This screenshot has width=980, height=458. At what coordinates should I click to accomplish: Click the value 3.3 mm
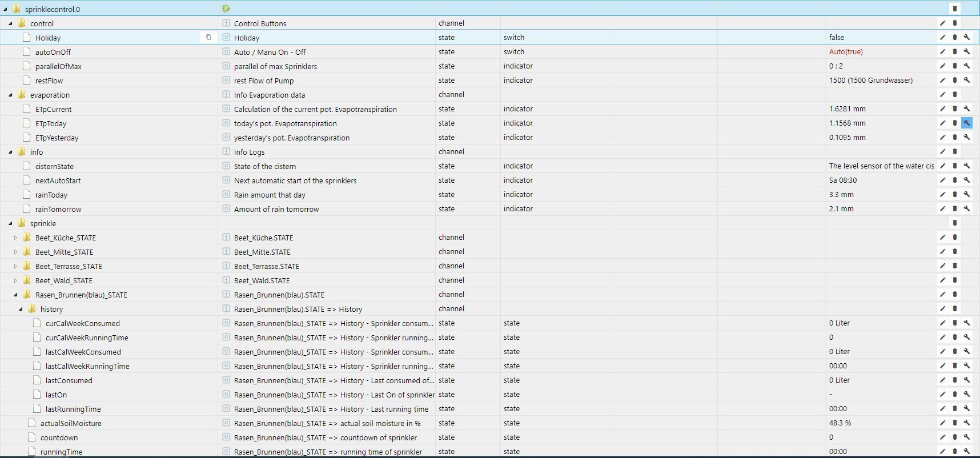pos(841,194)
